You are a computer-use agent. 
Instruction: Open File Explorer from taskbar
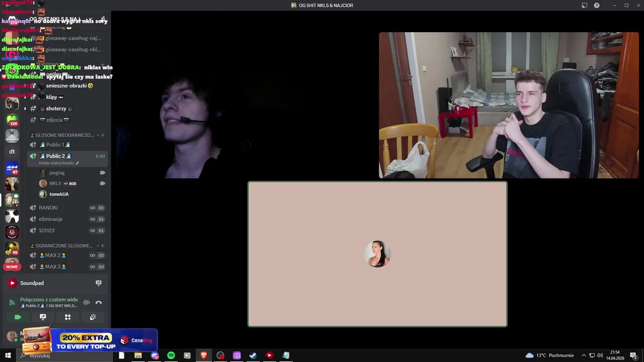pos(138,355)
